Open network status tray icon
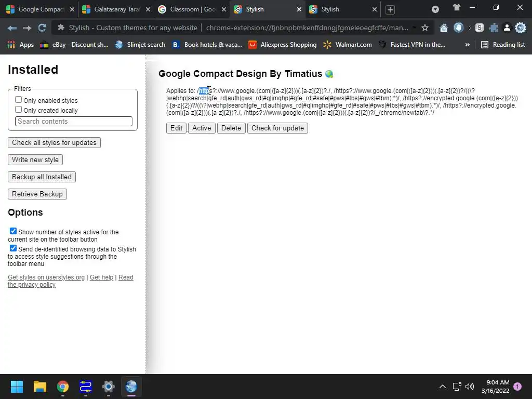Screen dimensions: 532x399 pyautogui.click(x=457, y=387)
